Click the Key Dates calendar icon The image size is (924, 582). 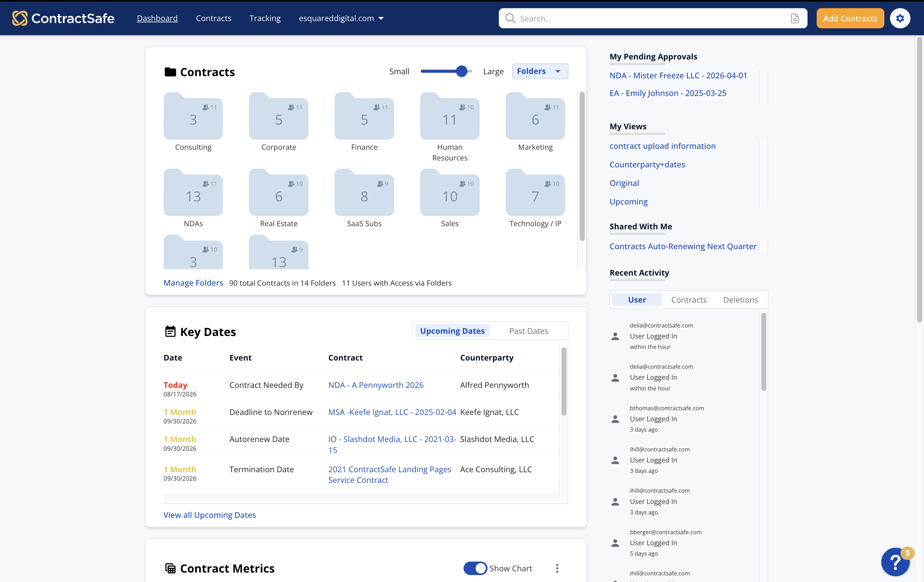click(170, 331)
